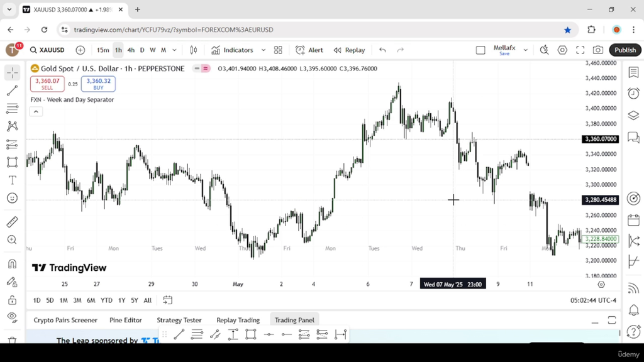This screenshot has height=362, width=644.
Task: Hide all drawings with eye icon
Action: 13,317
